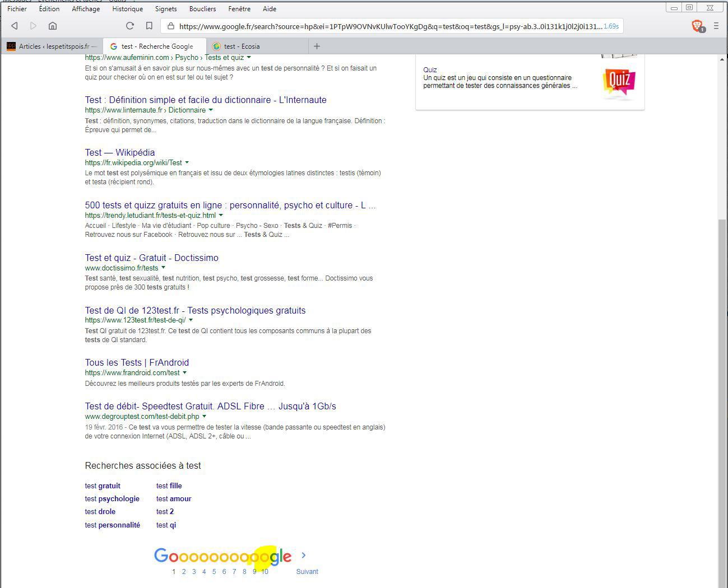
Task: Search related query test fille
Action: (x=169, y=486)
